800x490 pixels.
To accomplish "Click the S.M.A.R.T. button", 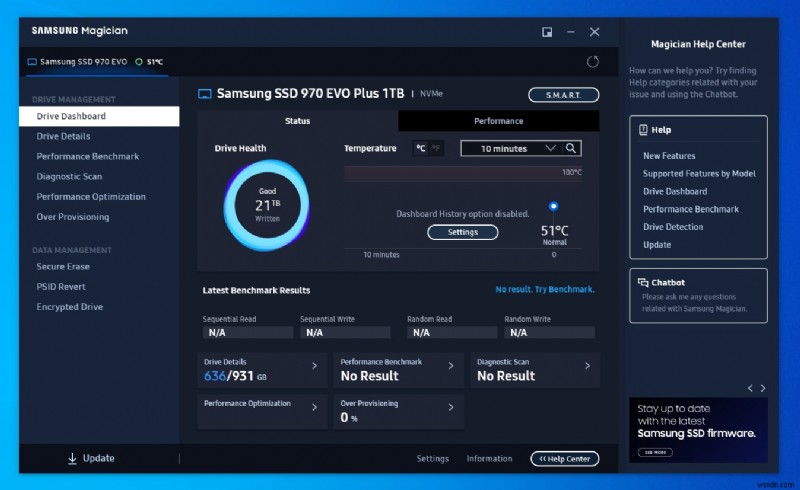I will pos(564,95).
